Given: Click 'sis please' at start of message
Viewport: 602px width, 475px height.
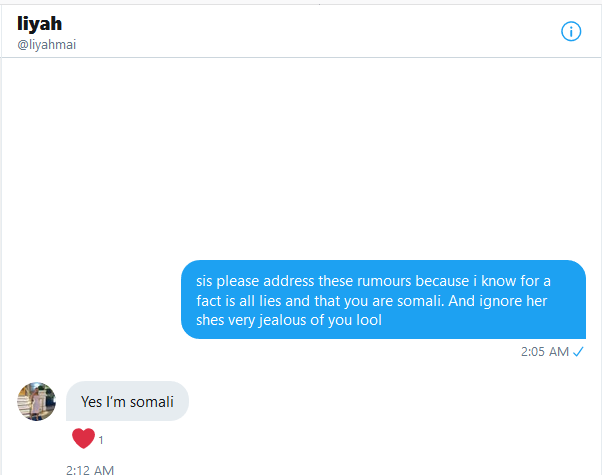Looking at the screenshot, I should pos(227,281).
